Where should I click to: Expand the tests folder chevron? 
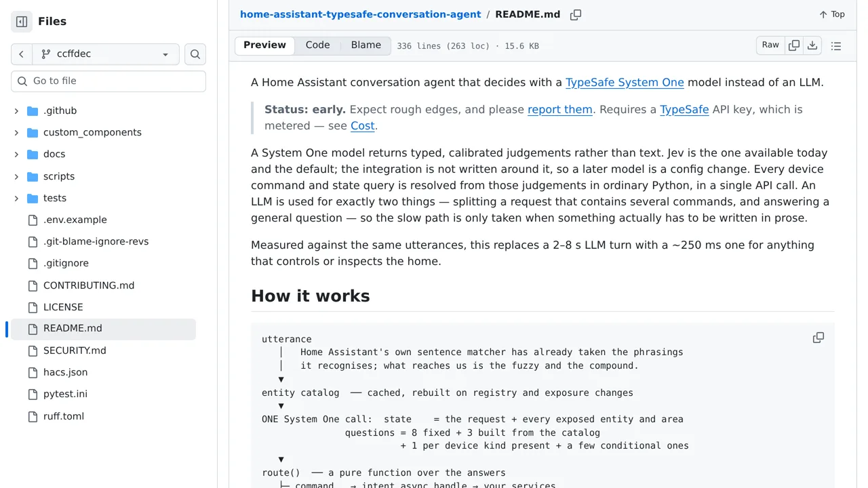(x=16, y=198)
